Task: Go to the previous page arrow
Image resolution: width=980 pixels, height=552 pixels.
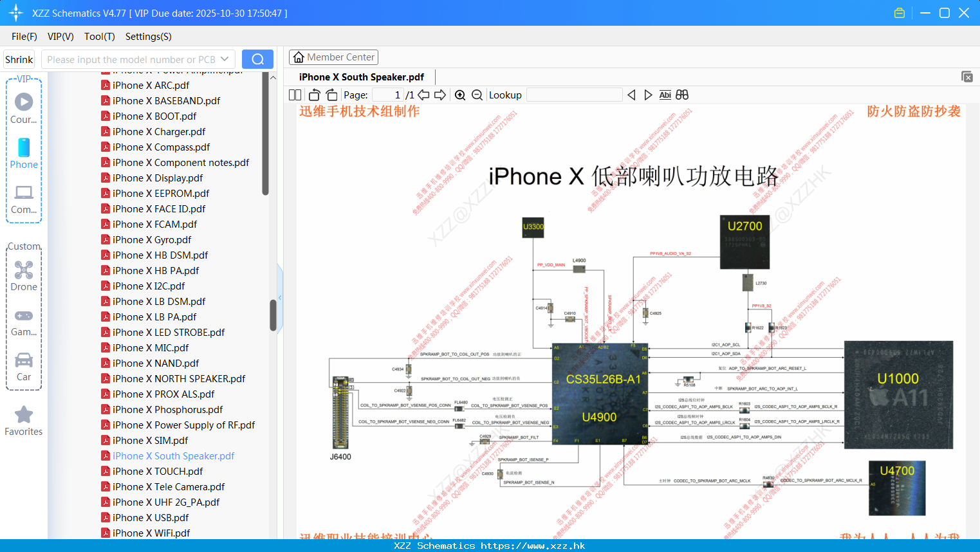Action: 423,95
